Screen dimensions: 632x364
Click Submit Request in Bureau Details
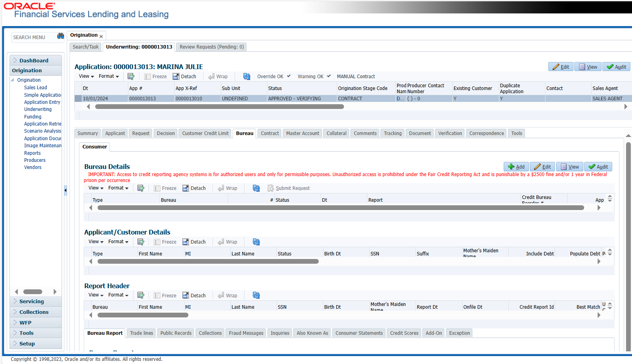pyautogui.click(x=289, y=188)
